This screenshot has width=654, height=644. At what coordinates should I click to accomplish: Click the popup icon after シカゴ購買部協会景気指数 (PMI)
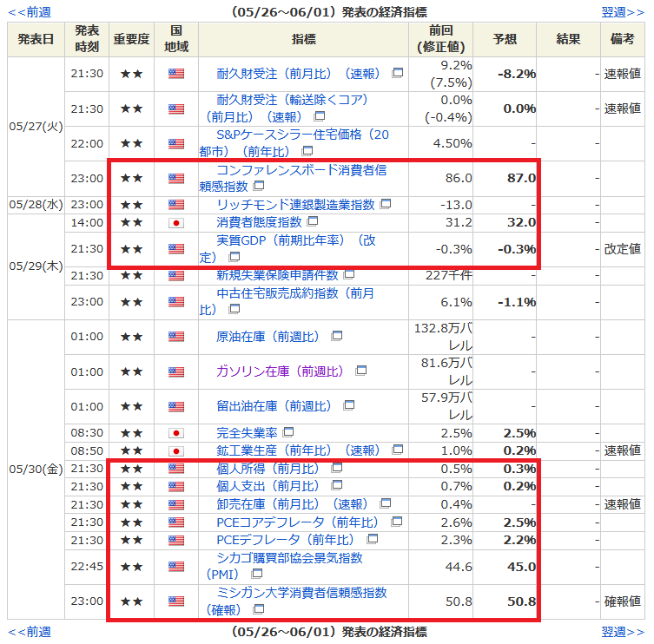(257, 574)
